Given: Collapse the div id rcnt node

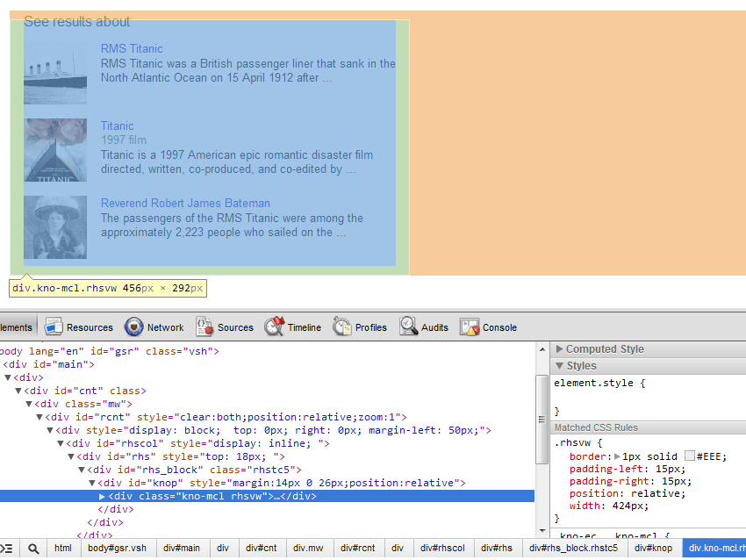Looking at the screenshot, I should point(39,417).
